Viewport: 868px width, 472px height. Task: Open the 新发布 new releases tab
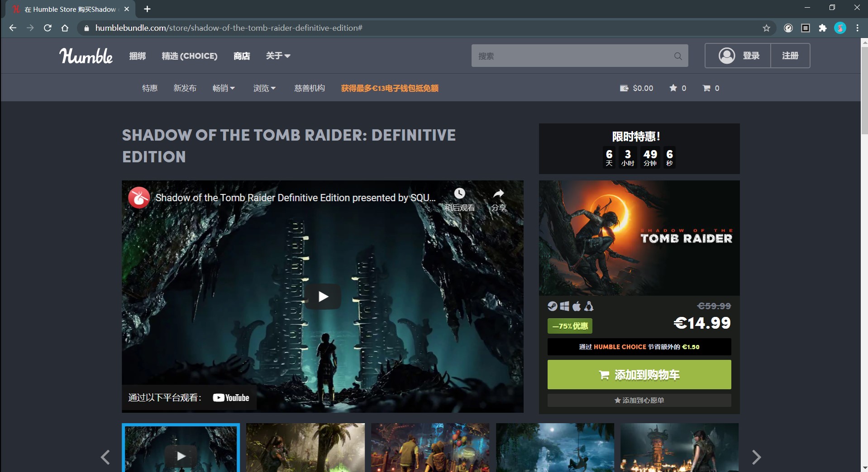click(x=185, y=88)
